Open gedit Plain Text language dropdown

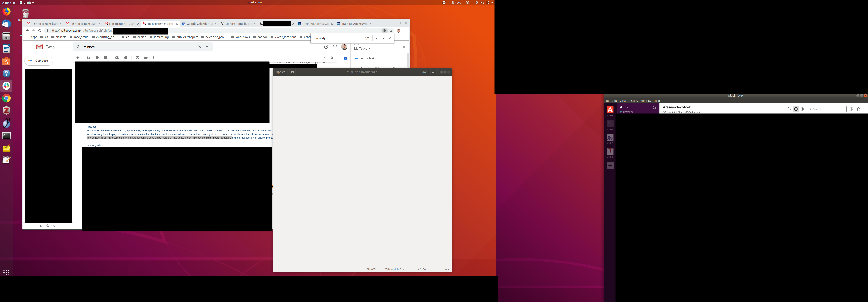click(x=374, y=269)
